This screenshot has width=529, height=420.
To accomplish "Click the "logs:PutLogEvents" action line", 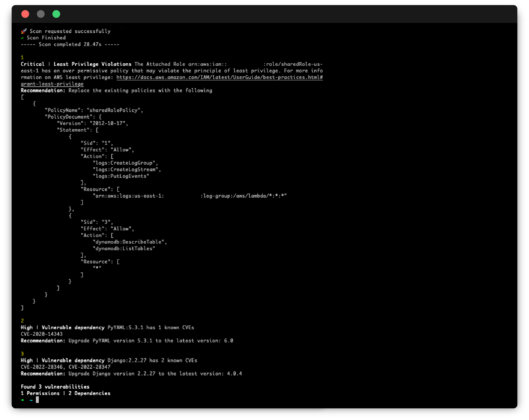I will click(x=121, y=176).
